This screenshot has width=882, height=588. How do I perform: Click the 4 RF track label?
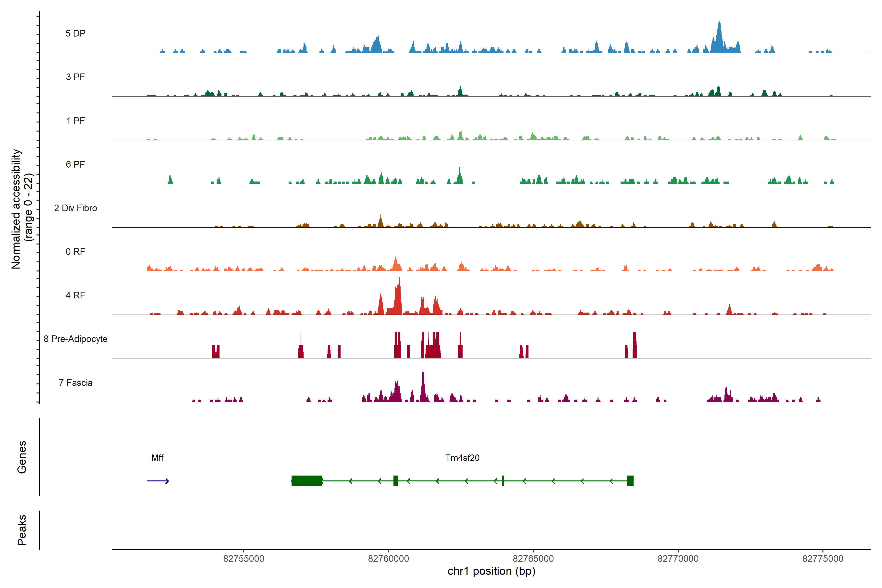pos(75,295)
